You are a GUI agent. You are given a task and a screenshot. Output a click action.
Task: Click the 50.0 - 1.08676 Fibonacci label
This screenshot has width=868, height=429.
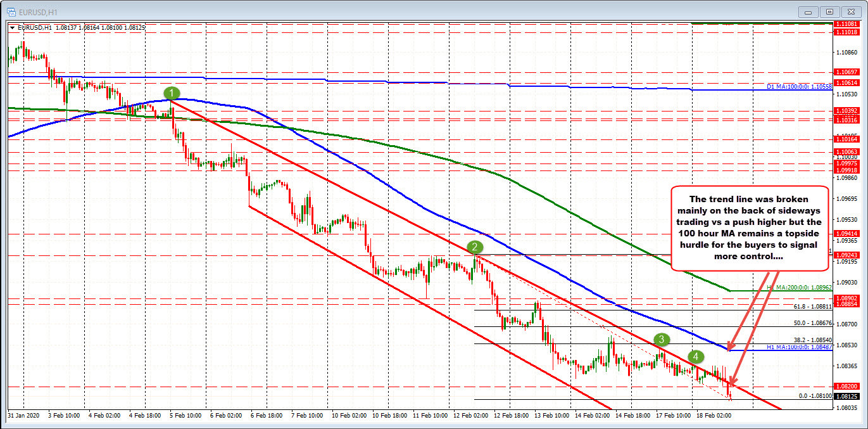[x=813, y=323]
